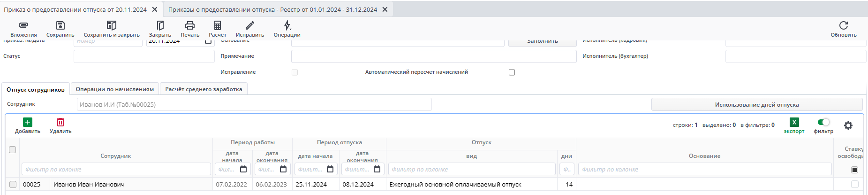868x195 pixels.
Task: Switch to Отпуск сотрудников tab
Action: point(36,89)
